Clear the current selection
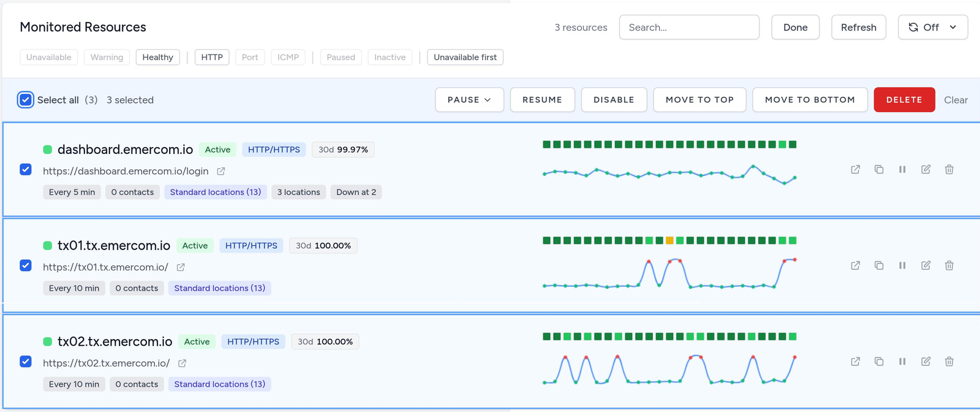The image size is (980, 412). pyautogui.click(x=956, y=100)
